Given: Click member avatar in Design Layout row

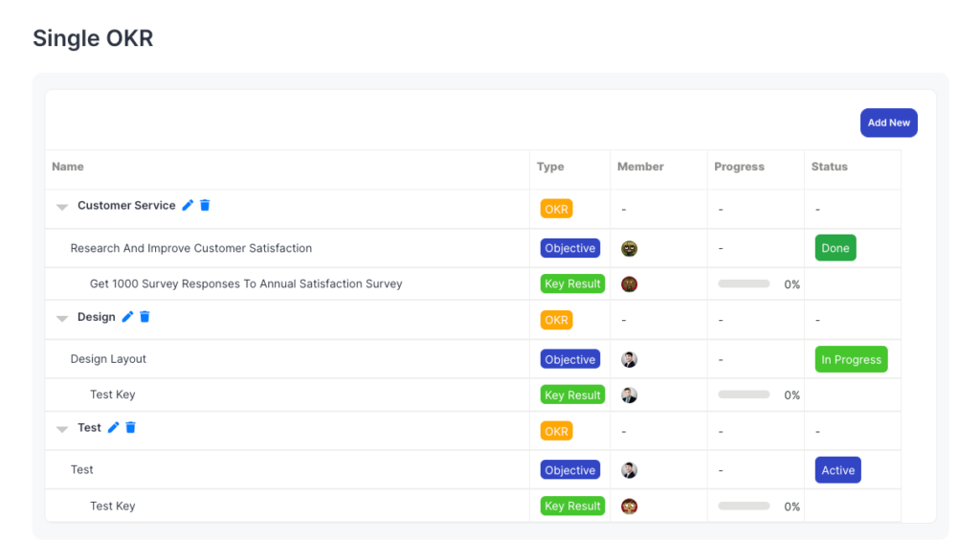Looking at the screenshot, I should coord(629,360).
